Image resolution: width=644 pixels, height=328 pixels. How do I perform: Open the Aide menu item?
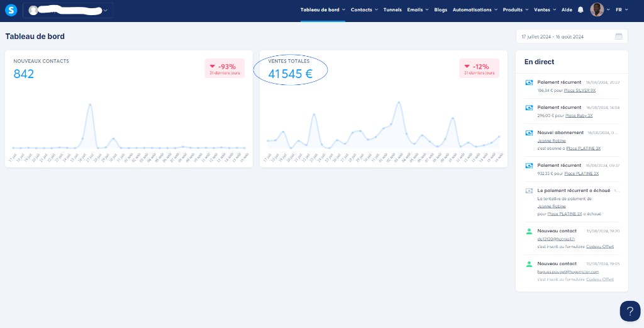pos(567,10)
